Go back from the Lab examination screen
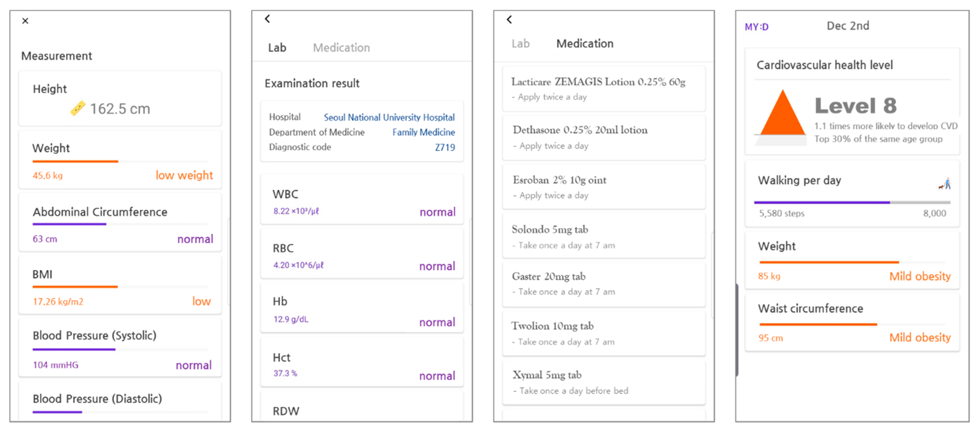980x430 pixels. coord(268,19)
